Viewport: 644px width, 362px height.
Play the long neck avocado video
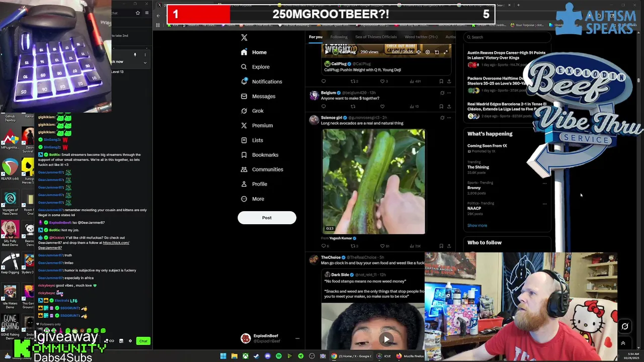373,182
